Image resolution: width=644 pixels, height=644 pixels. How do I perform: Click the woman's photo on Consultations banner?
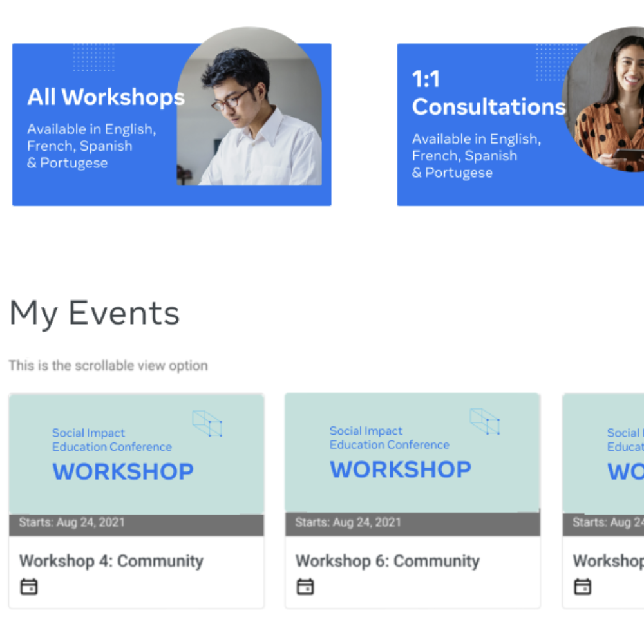click(604, 99)
